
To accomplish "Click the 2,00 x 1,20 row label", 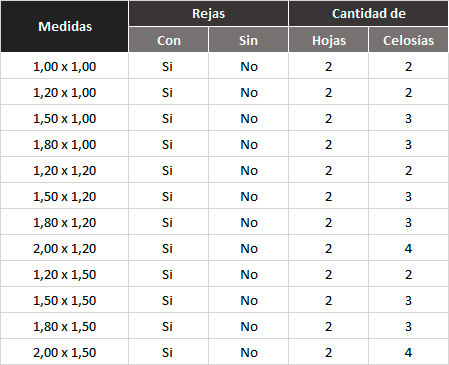I will point(65,248).
